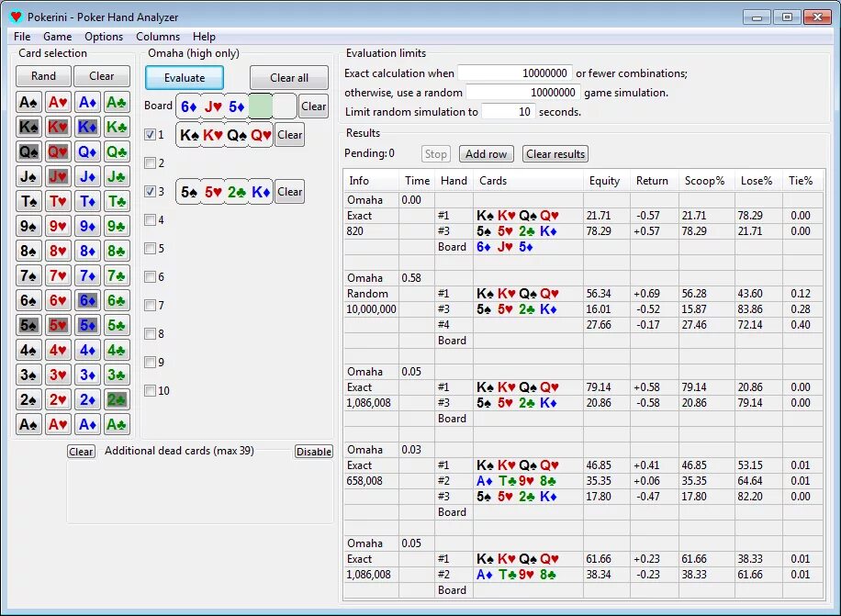
Task: Clear the additional dead cards
Action: (x=81, y=452)
